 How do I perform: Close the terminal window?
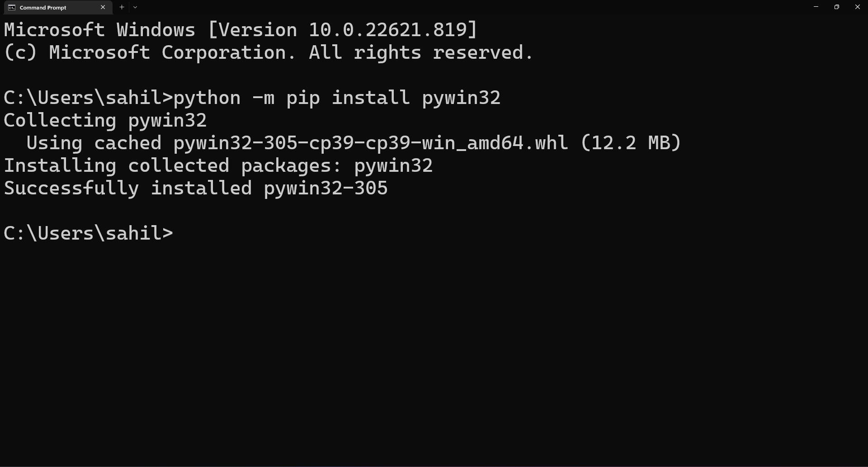[857, 7]
